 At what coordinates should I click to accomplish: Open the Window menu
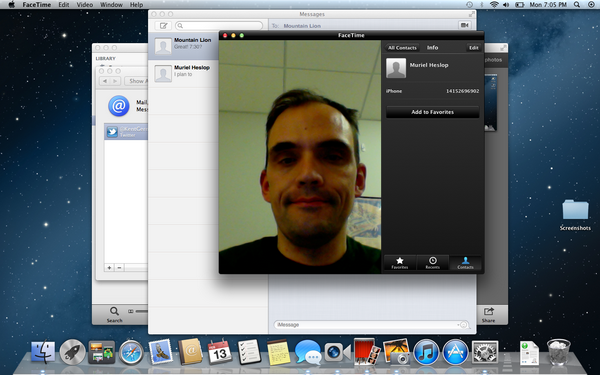[111, 5]
